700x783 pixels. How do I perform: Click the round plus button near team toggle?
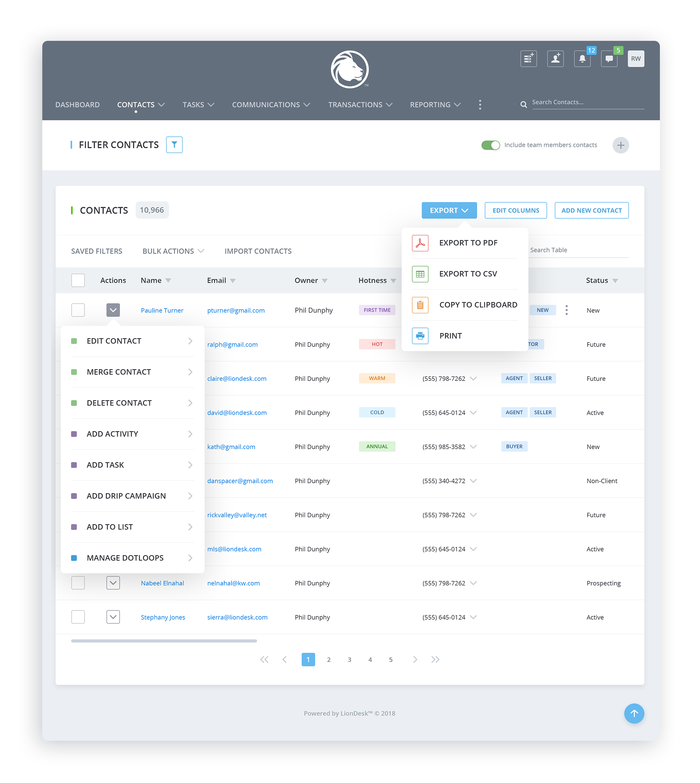620,145
